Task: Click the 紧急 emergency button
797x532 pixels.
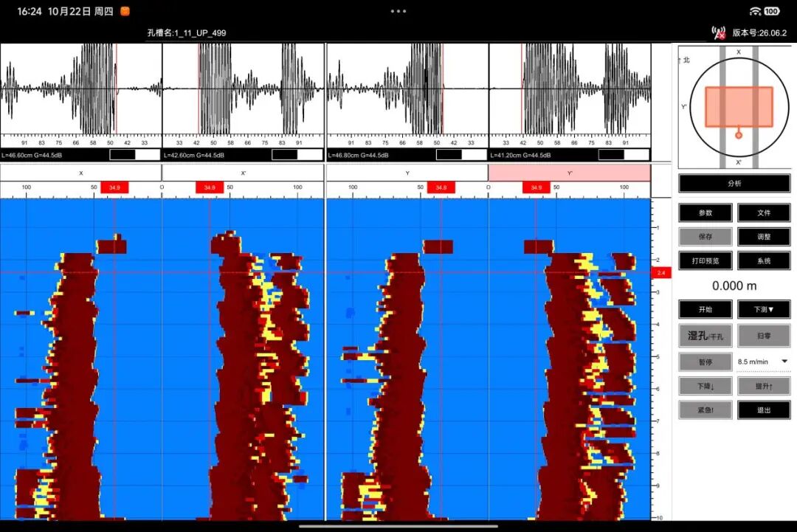Action: pyautogui.click(x=705, y=410)
